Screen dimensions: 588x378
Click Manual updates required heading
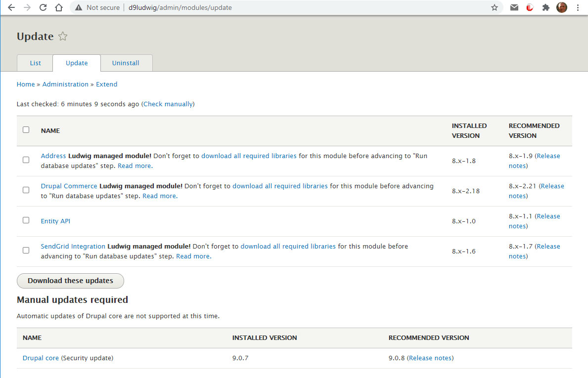coord(72,300)
